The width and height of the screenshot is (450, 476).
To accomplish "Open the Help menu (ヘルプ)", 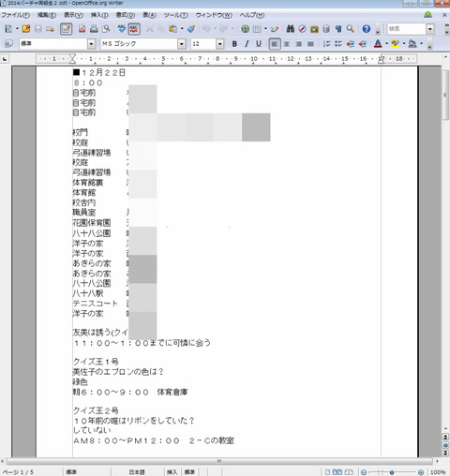I will (252, 15).
